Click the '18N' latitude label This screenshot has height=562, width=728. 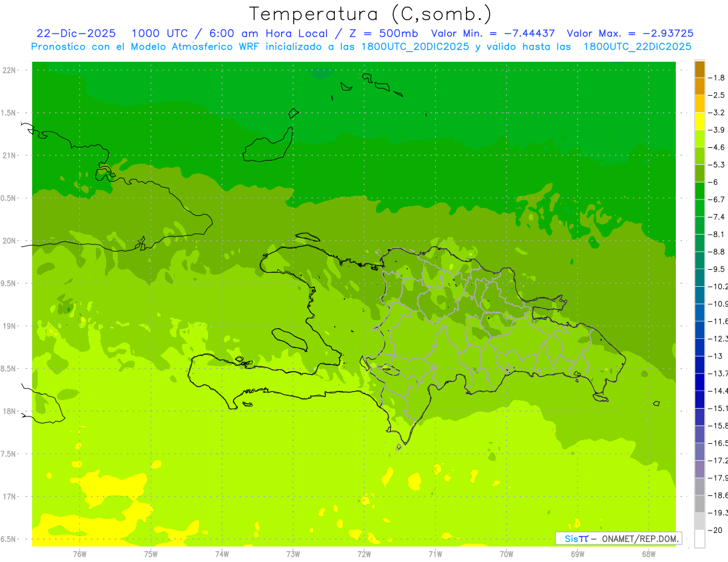click(x=10, y=411)
